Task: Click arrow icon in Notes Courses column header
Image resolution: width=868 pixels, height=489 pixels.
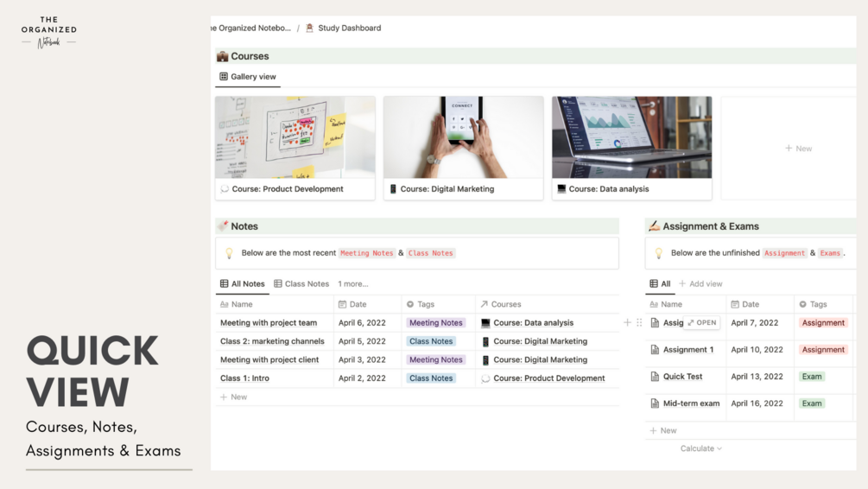Action: (x=485, y=304)
